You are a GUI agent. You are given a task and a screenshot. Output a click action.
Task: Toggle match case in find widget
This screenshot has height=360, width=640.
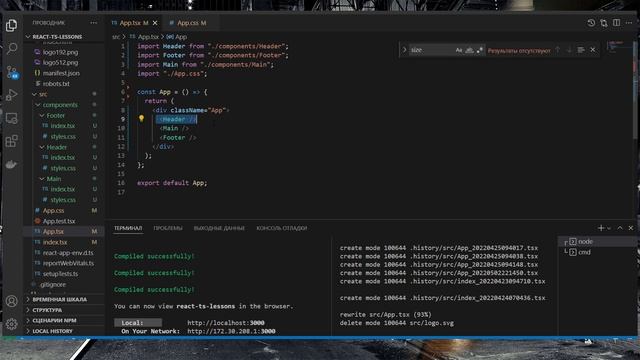pos(459,50)
